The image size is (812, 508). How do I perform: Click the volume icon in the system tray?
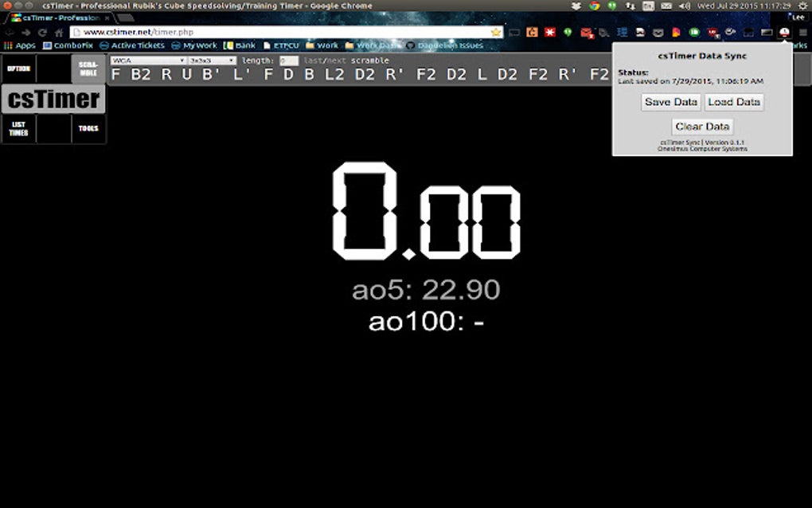point(683,5)
